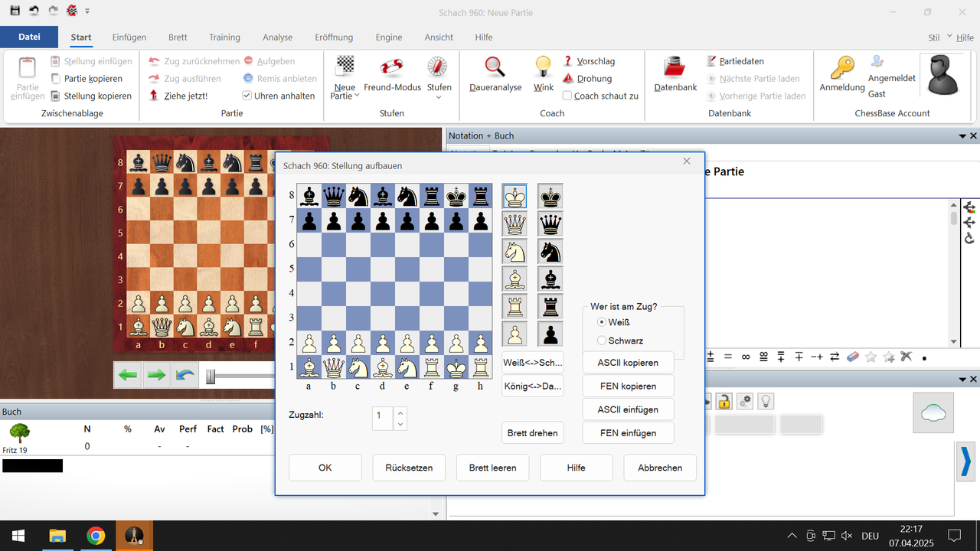
Task: Go forward one move with green right arrow
Action: point(156,375)
